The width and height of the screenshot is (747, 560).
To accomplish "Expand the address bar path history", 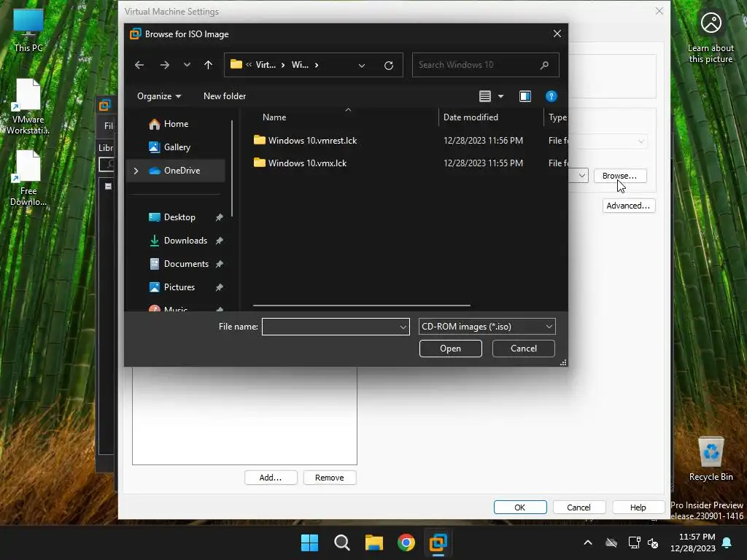I will point(362,65).
